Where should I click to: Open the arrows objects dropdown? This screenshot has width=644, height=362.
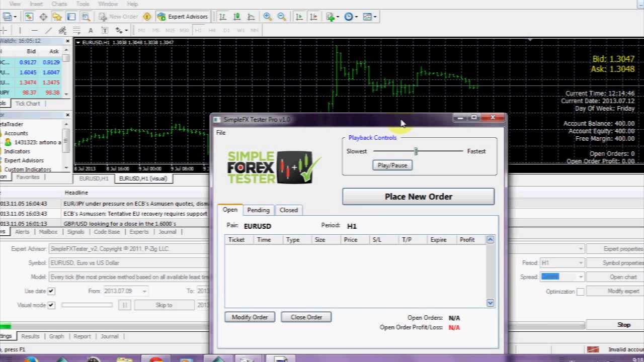(121, 30)
